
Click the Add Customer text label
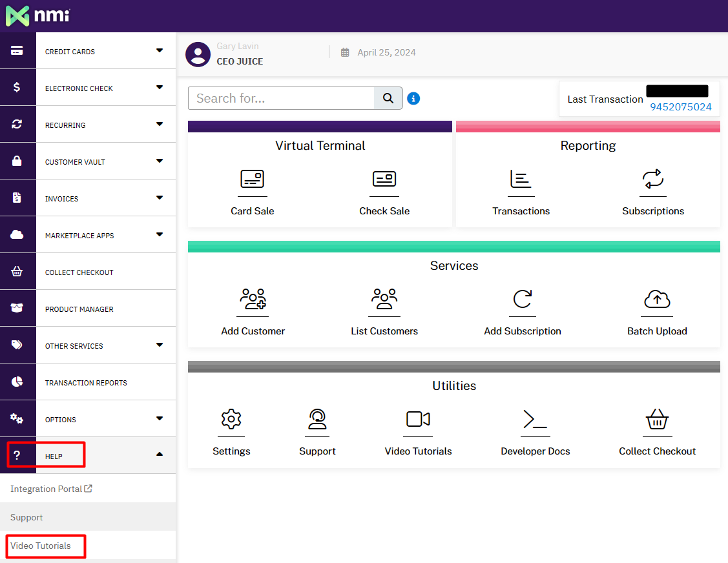click(x=253, y=331)
